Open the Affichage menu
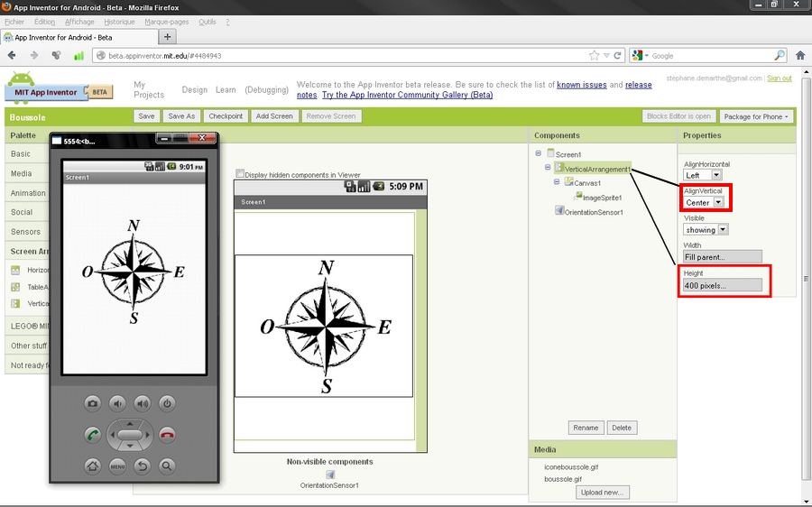 tap(79, 22)
